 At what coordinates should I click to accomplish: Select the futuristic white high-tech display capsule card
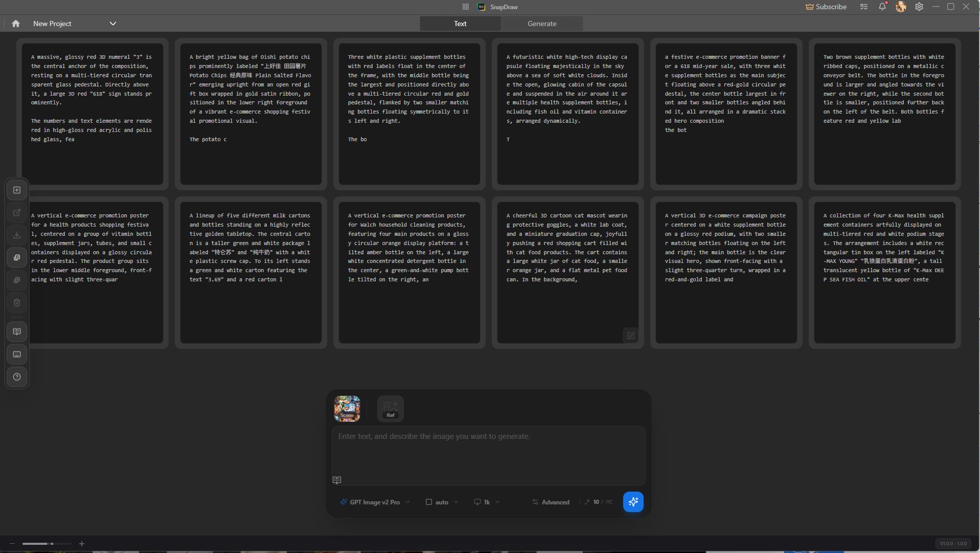tap(568, 114)
